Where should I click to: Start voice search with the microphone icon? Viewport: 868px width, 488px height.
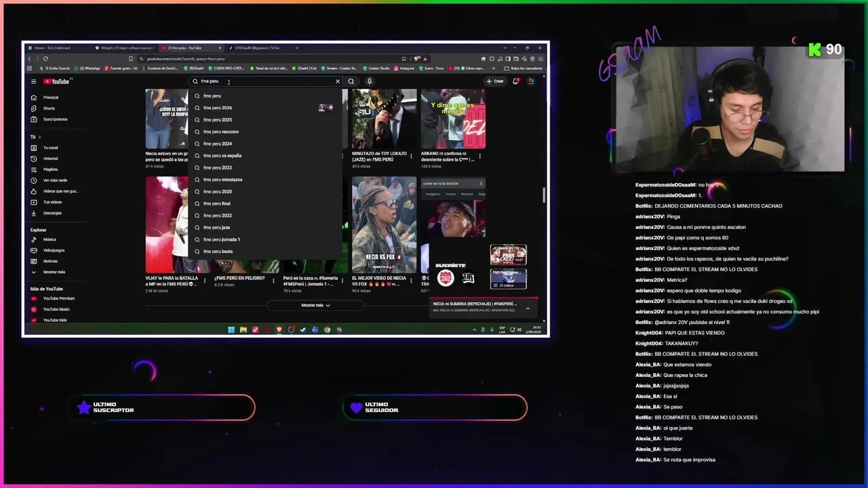[x=370, y=81]
